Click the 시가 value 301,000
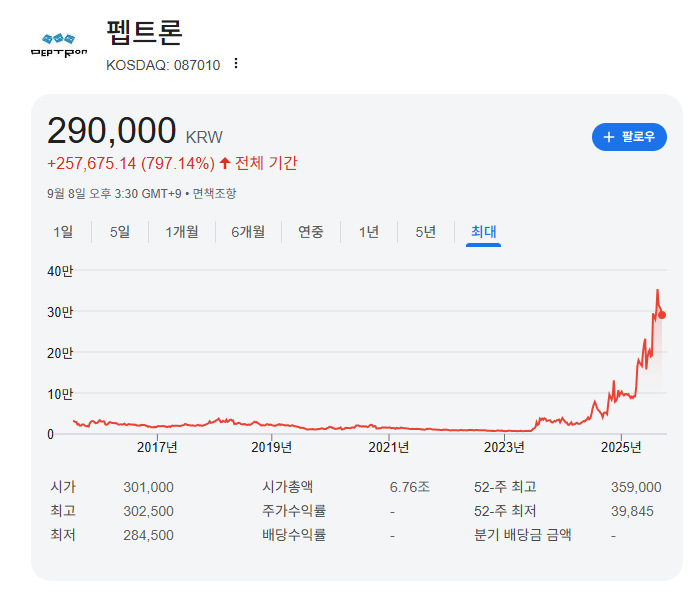 (148, 487)
